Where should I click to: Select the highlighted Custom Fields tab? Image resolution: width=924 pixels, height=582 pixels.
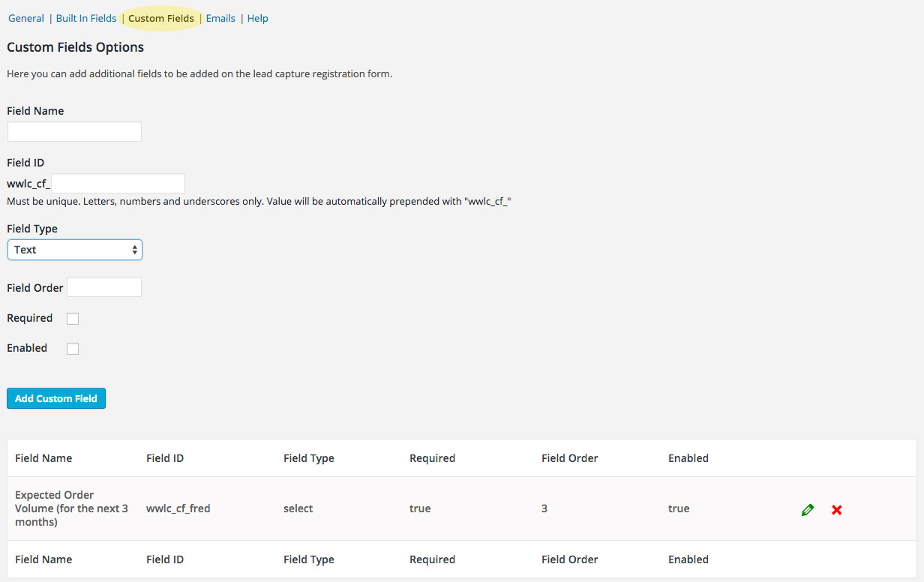coord(161,18)
